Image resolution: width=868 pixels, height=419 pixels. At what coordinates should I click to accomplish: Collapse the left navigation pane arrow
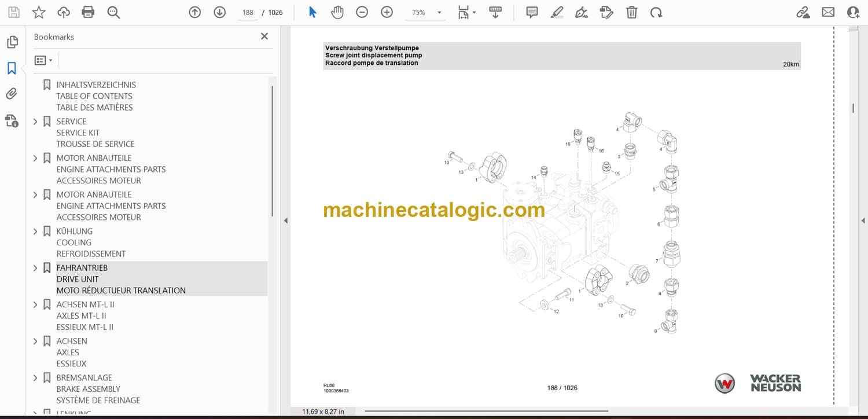pyautogui.click(x=285, y=220)
